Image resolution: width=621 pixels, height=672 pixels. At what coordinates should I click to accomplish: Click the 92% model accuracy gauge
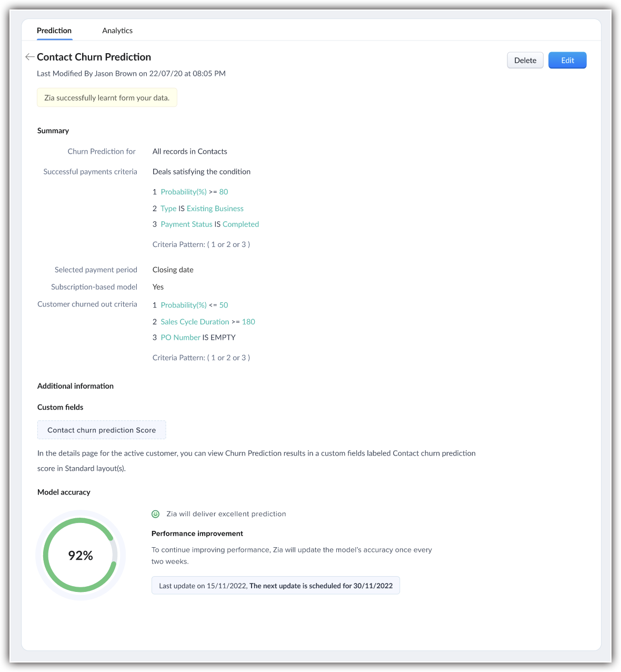81,556
